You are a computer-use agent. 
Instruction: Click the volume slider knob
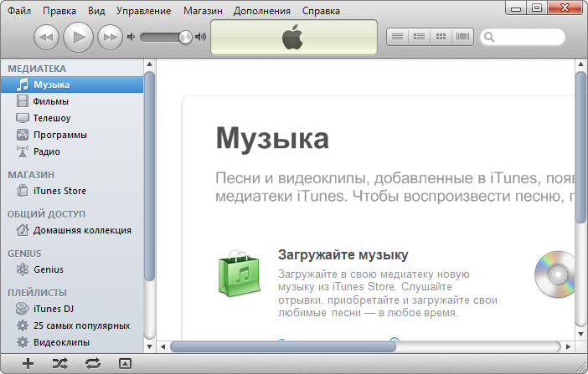185,37
